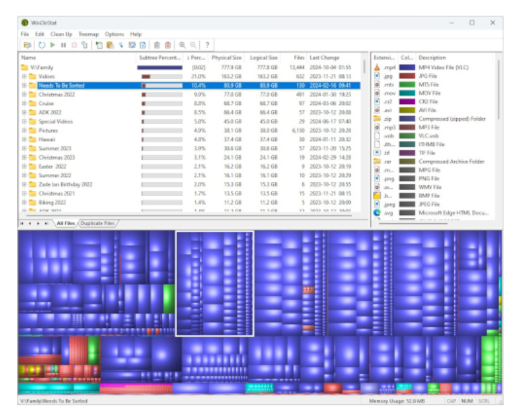521x420 pixels.
Task: Click the Refresh Selected icon beside Stop
Action: (85, 45)
